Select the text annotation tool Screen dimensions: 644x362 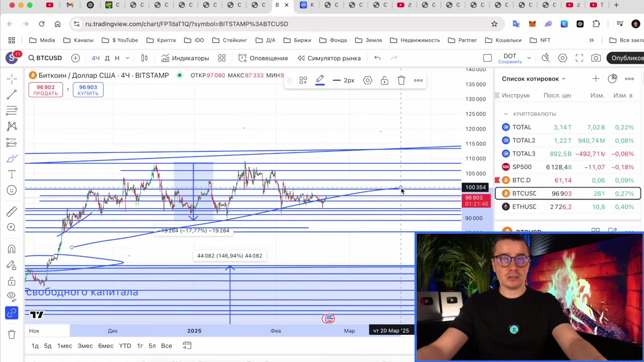(x=12, y=174)
